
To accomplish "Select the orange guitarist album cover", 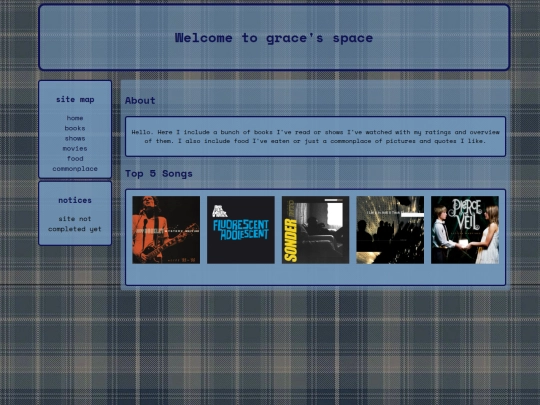I will [166, 230].
